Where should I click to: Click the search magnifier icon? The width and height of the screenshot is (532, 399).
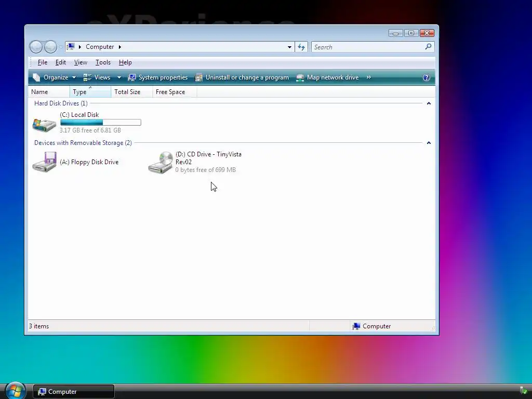(x=428, y=46)
